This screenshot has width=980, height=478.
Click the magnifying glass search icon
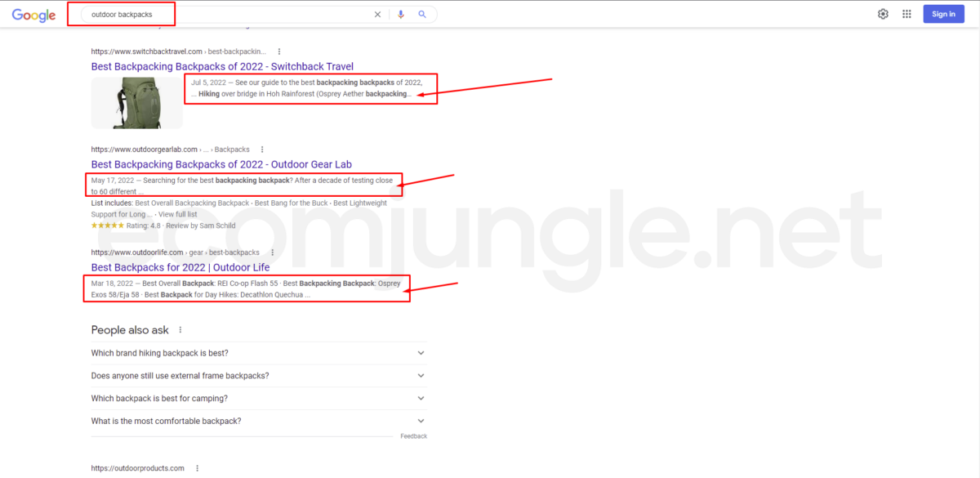pos(422,15)
